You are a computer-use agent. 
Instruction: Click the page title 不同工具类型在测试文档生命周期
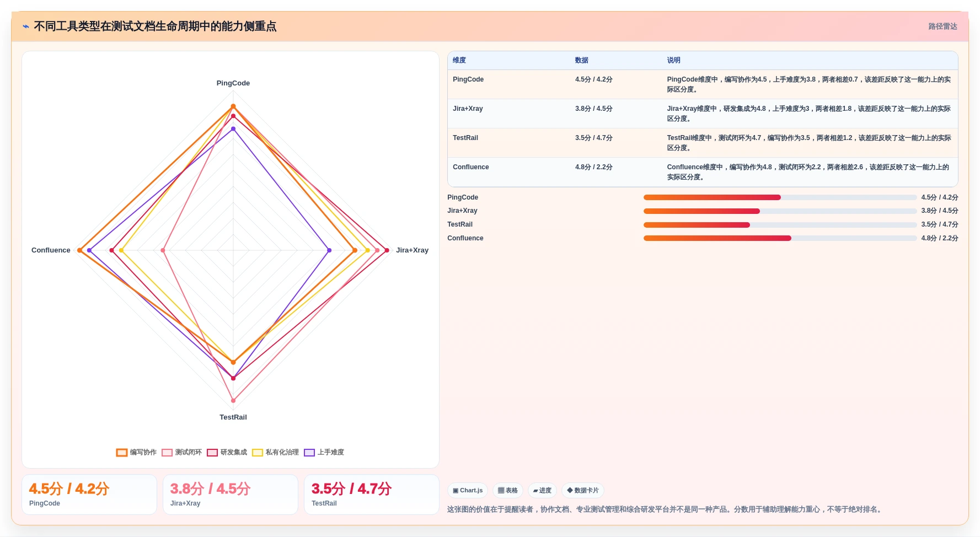155,26
